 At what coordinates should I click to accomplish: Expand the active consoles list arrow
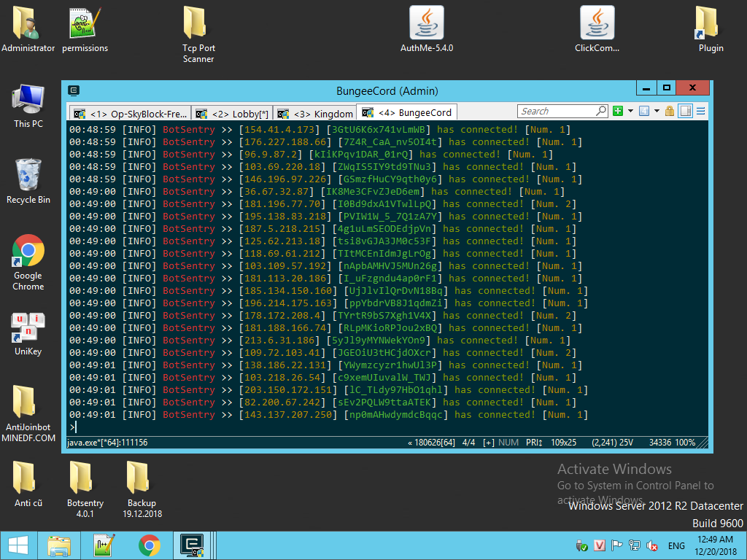coord(656,111)
